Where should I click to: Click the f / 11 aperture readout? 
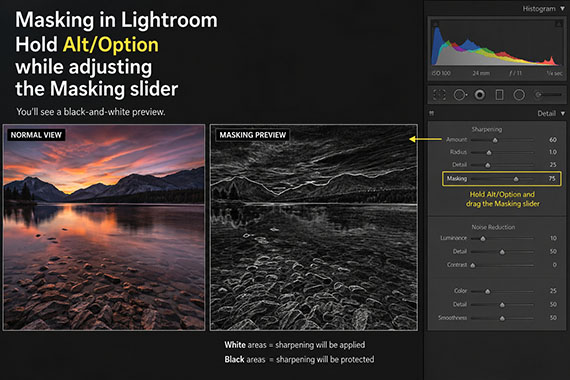click(x=515, y=73)
